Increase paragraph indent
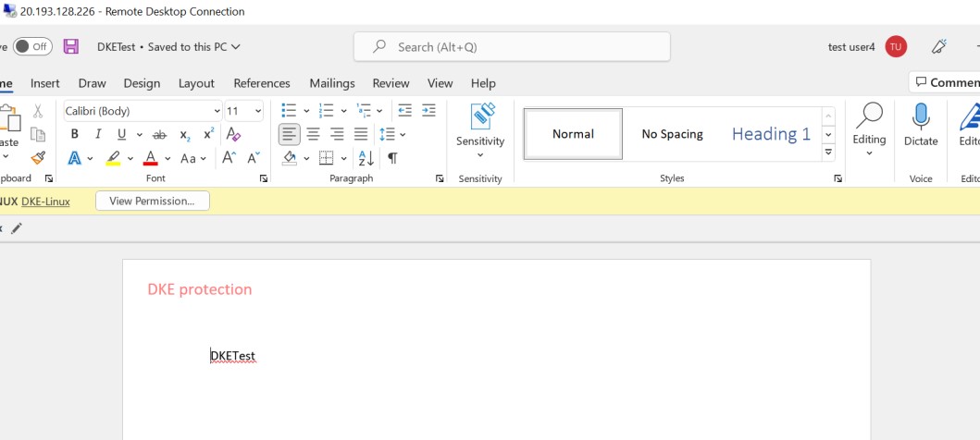Image resolution: width=980 pixels, height=440 pixels. point(428,111)
